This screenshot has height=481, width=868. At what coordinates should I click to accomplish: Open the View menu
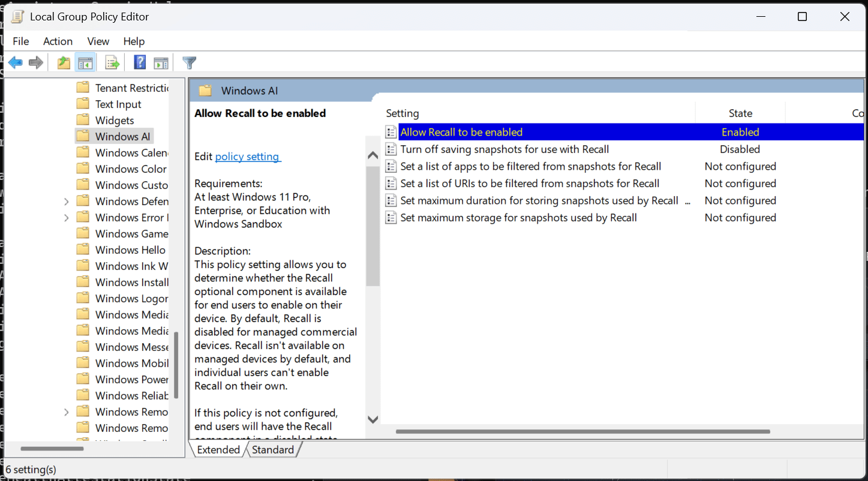98,41
